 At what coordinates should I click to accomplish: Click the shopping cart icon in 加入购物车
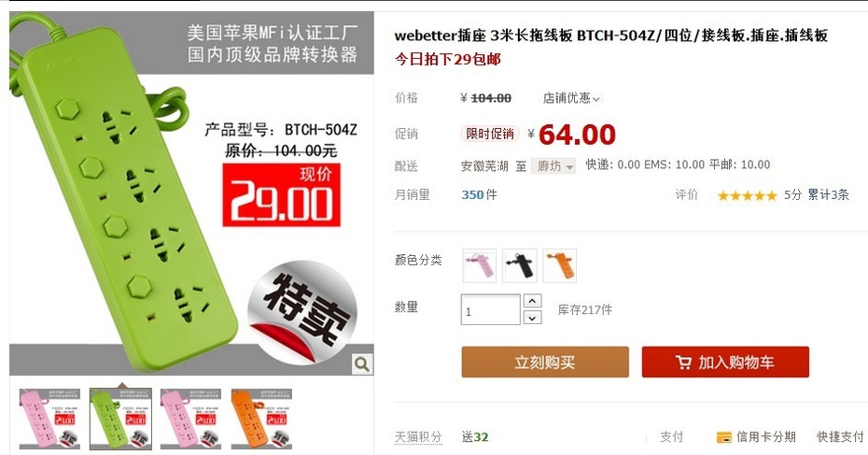pos(683,363)
